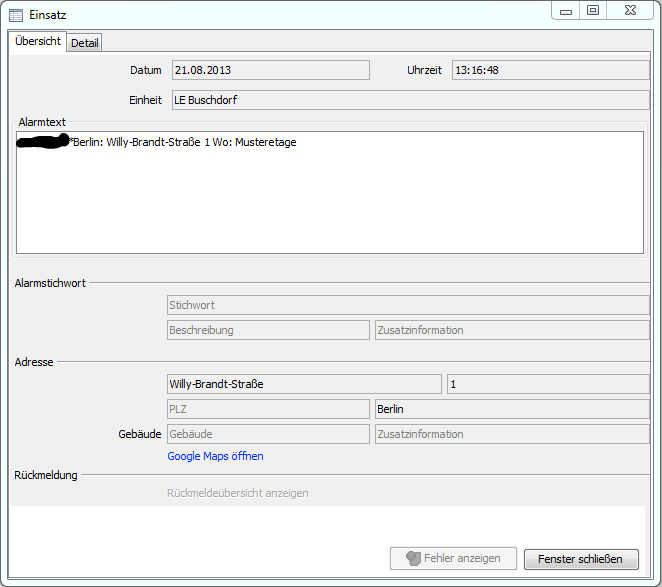
Task: Focus the Einheit field with LE Buschdorf
Action: [x=410, y=100]
